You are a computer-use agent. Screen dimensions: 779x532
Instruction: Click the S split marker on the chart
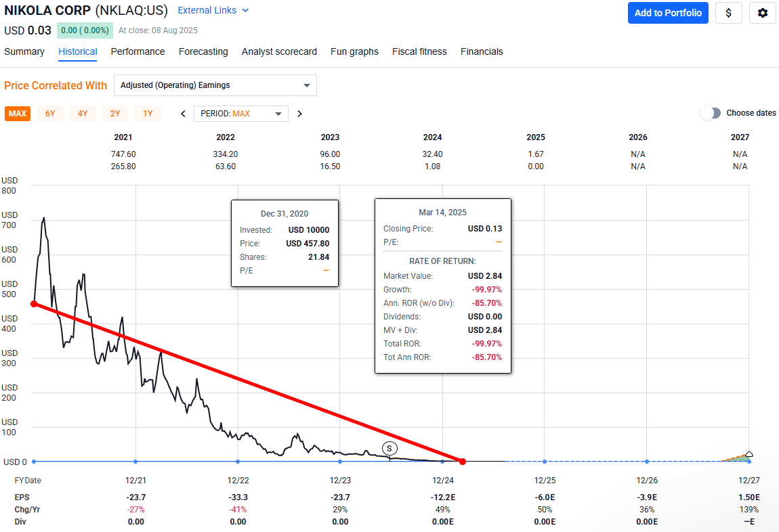click(x=389, y=448)
